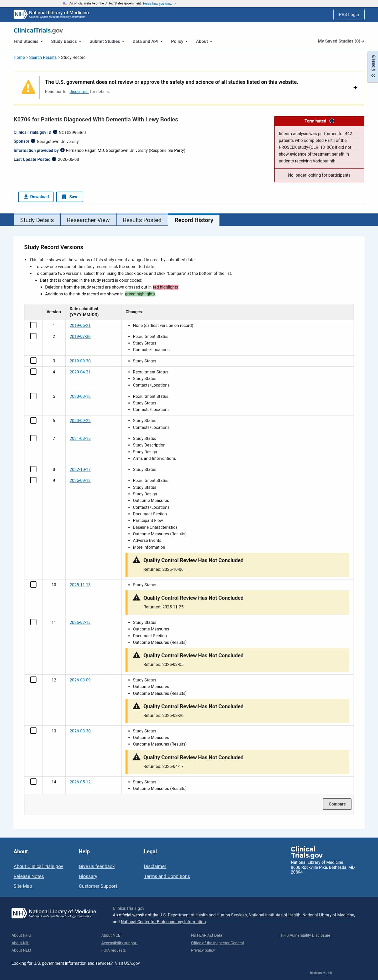Image resolution: width=378 pixels, height=980 pixels.
Task: Open the footer Terms and Conditions link
Action: (167, 876)
